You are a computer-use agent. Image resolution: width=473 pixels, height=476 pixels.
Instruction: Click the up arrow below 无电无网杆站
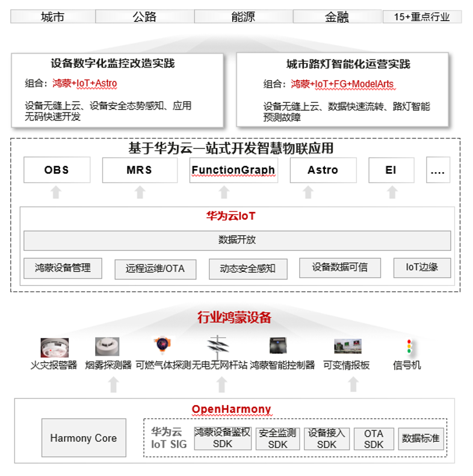222,385
